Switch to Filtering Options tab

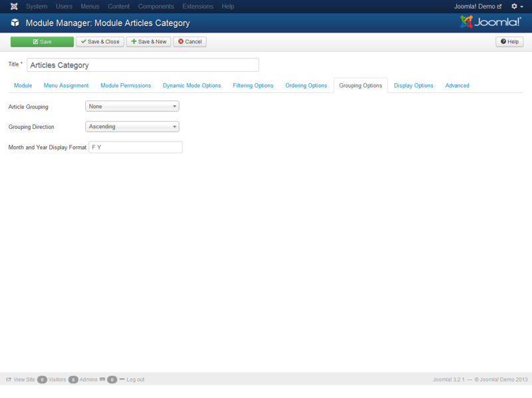pos(253,86)
